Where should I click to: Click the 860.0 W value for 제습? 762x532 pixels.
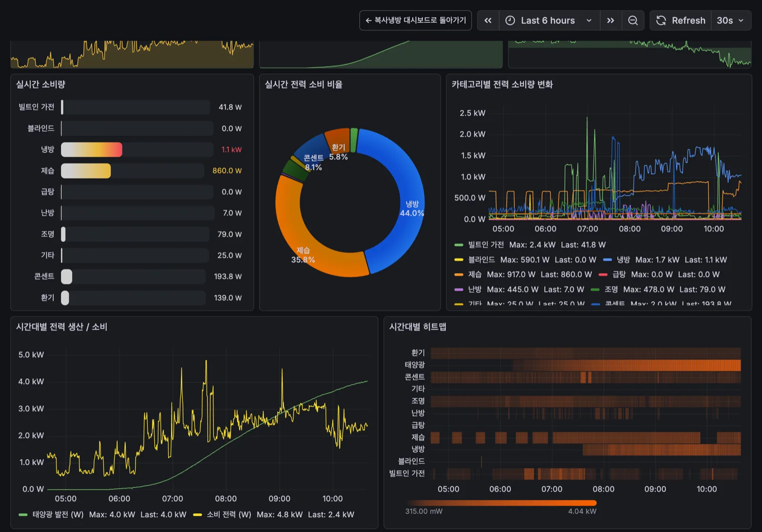click(x=227, y=171)
